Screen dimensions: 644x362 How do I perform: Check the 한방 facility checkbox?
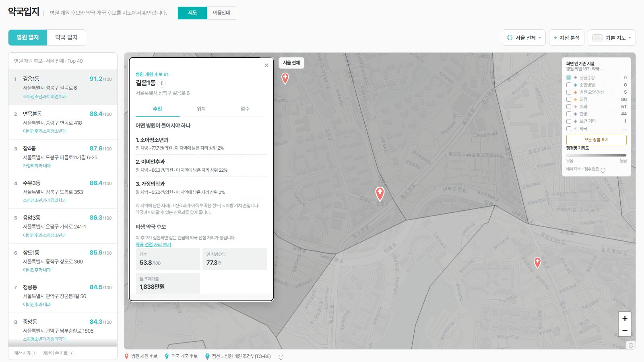[x=569, y=114]
